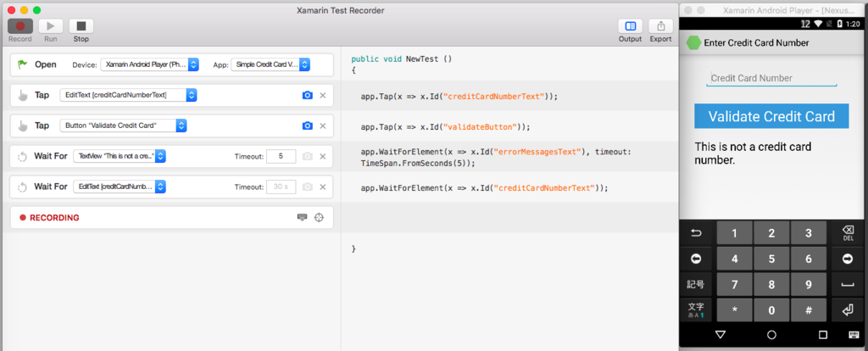
Task: Remove the Wait For step with 30 s timeout
Action: (323, 187)
